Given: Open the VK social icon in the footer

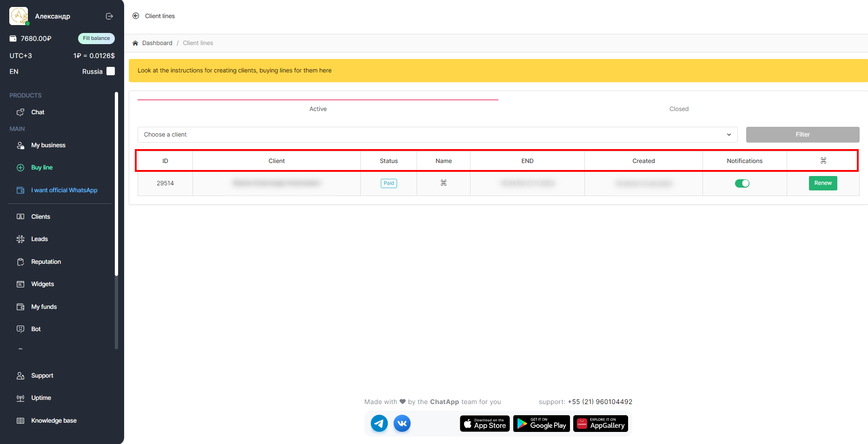Looking at the screenshot, I should (402, 424).
